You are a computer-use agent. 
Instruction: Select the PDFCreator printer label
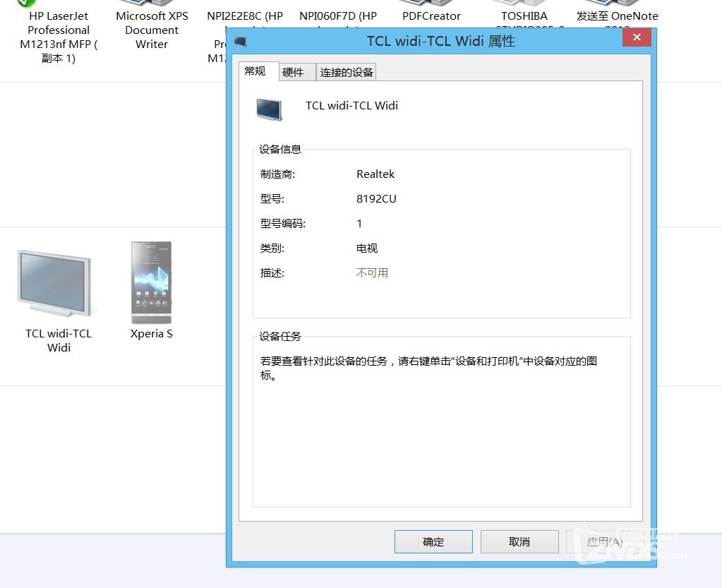(431, 16)
